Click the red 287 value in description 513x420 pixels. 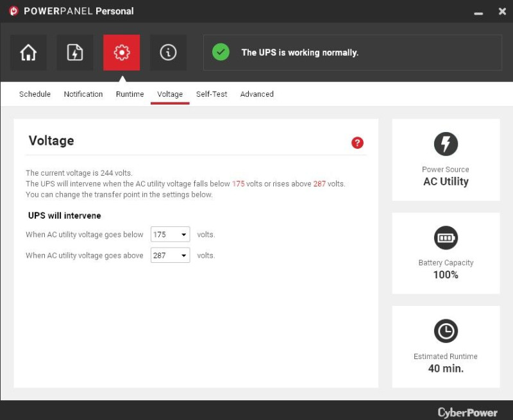319,184
